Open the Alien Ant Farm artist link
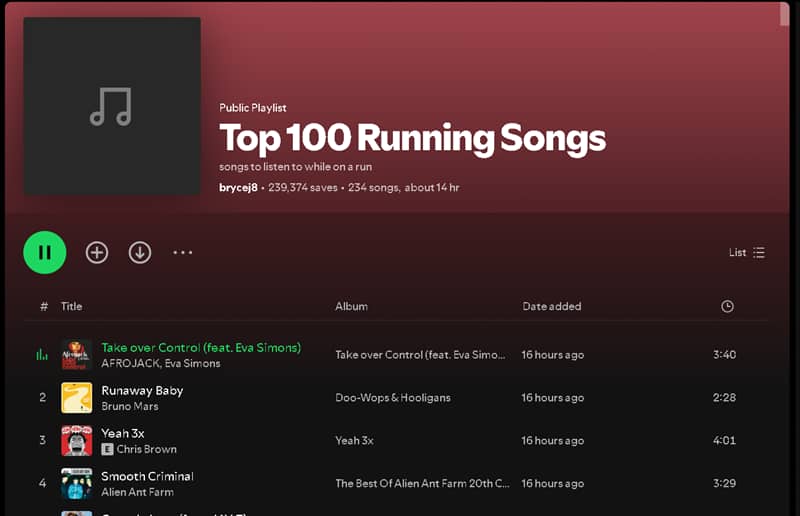Image resolution: width=800 pixels, height=516 pixels. [x=137, y=492]
